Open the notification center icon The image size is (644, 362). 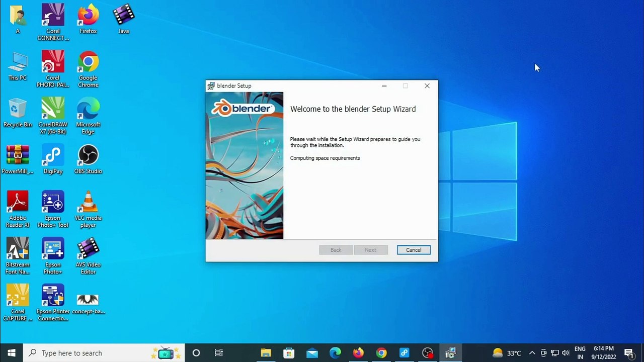tap(629, 353)
